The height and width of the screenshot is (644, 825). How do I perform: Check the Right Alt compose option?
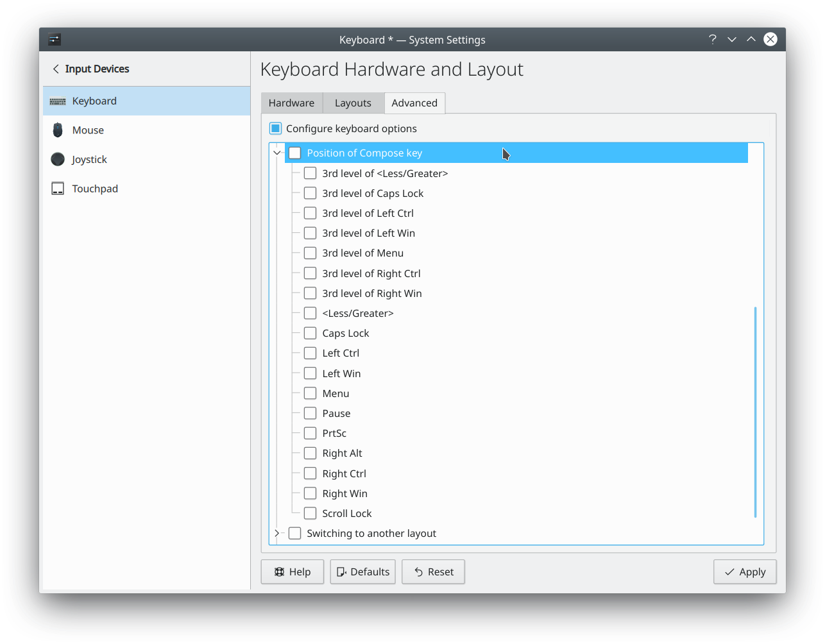click(310, 453)
